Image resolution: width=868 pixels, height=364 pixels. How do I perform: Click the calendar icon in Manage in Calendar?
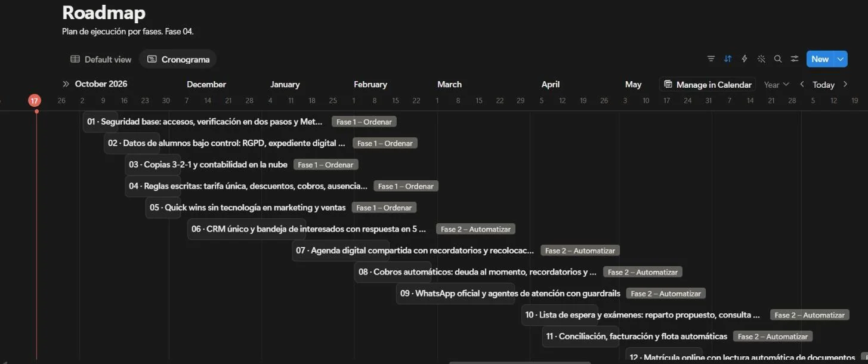pos(668,84)
